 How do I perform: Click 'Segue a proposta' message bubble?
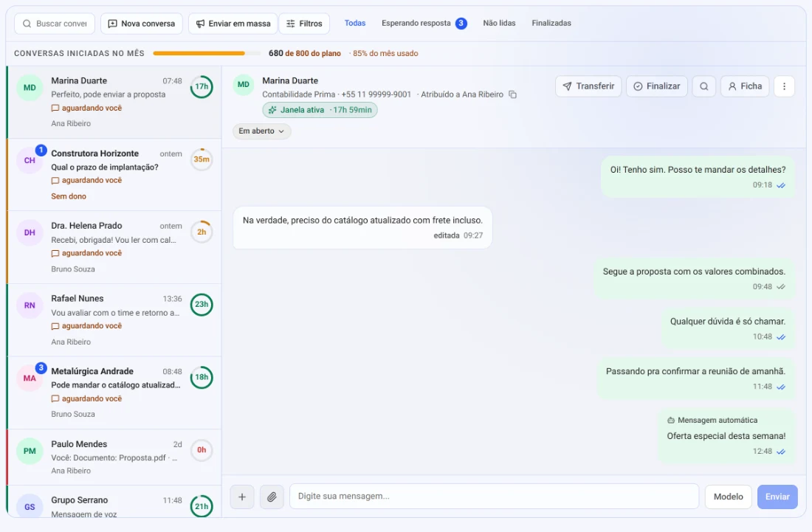pos(694,278)
